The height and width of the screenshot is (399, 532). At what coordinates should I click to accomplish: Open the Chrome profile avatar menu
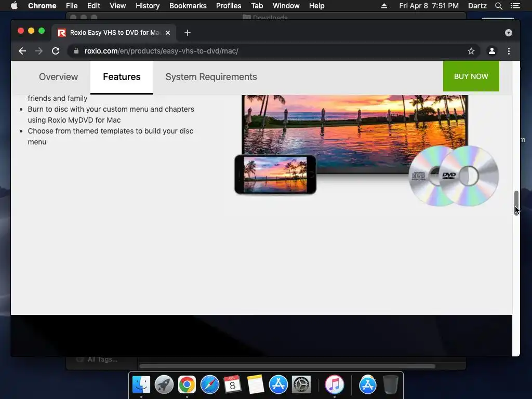[x=491, y=51]
